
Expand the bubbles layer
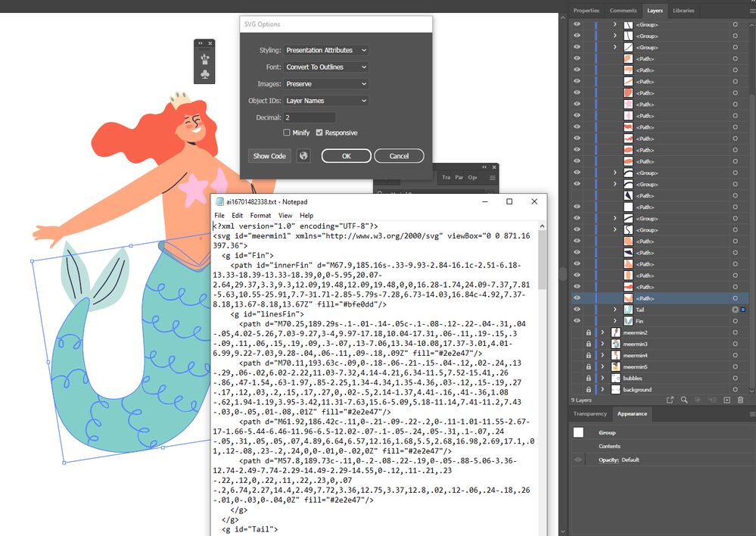602,379
